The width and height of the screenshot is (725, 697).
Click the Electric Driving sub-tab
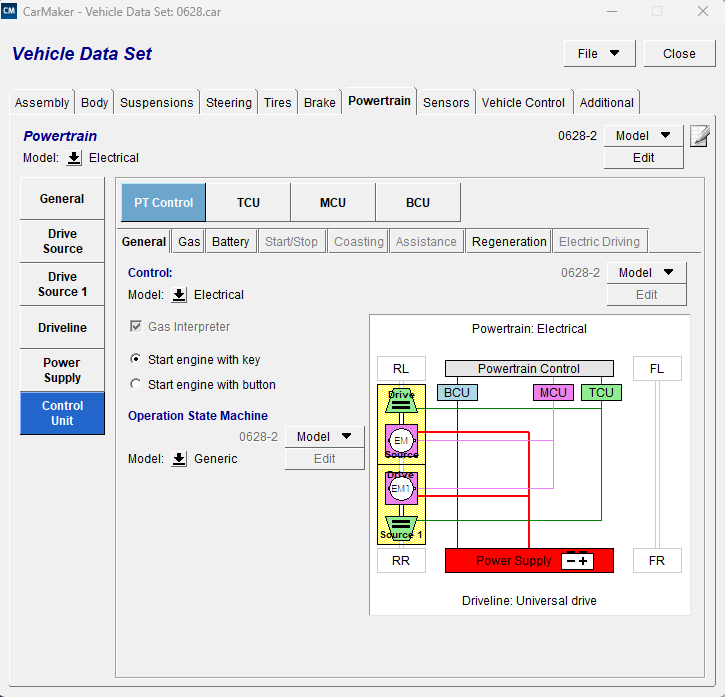pyautogui.click(x=599, y=241)
